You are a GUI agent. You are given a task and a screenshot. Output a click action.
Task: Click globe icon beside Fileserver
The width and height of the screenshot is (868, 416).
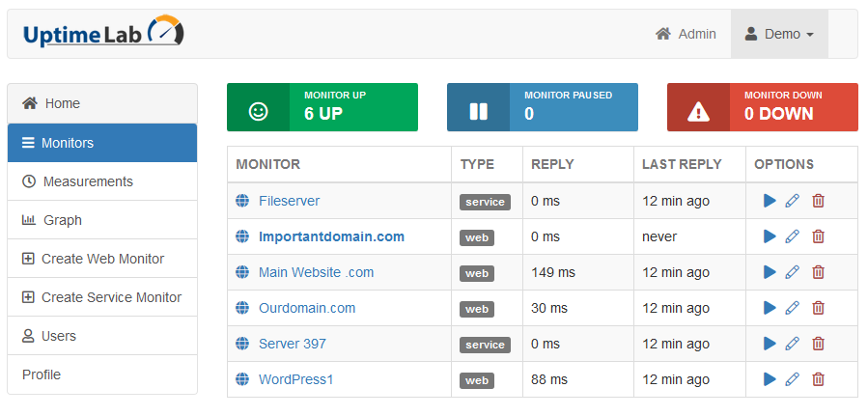[x=242, y=202]
